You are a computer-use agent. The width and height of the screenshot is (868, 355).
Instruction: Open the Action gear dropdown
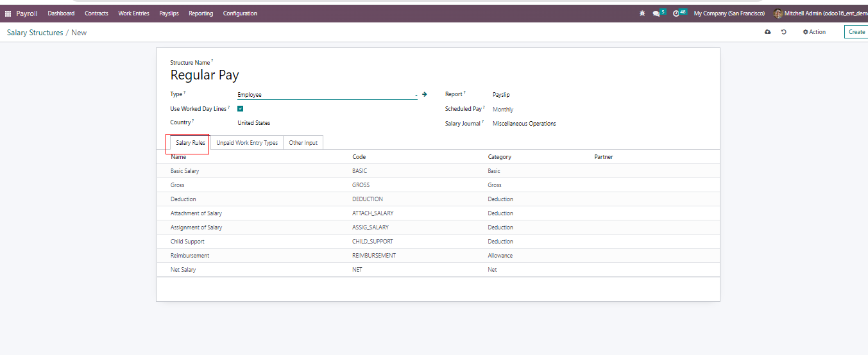tap(814, 32)
